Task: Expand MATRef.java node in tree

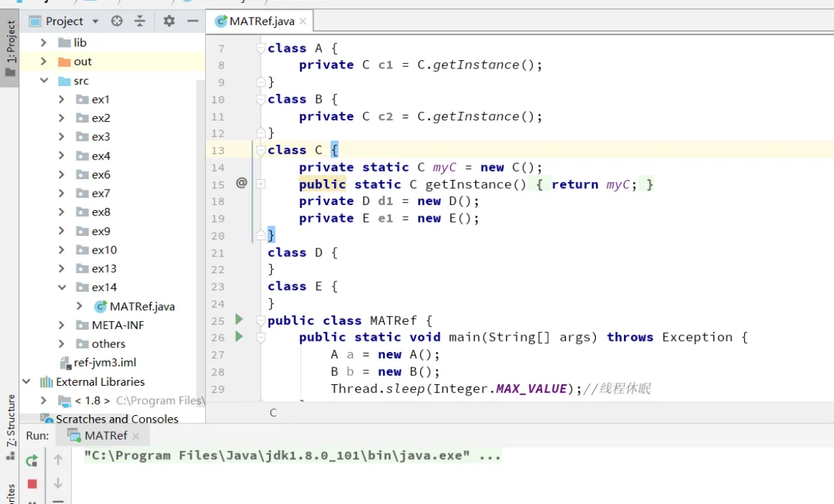Action: pos(79,306)
